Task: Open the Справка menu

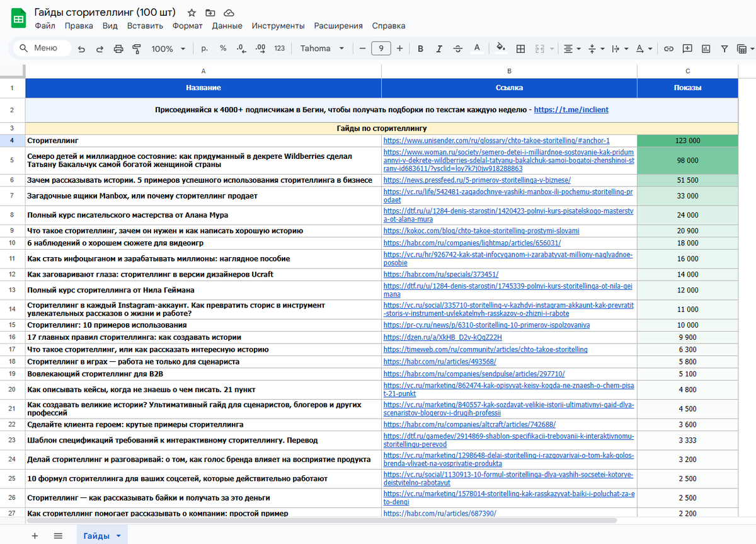Action: [389, 26]
